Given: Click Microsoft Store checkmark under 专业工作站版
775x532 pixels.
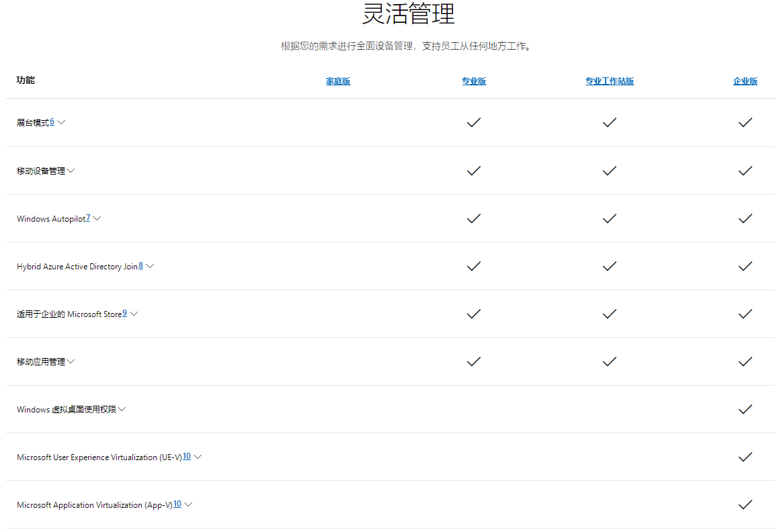Looking at the screenshot, I should coord(610,314).
